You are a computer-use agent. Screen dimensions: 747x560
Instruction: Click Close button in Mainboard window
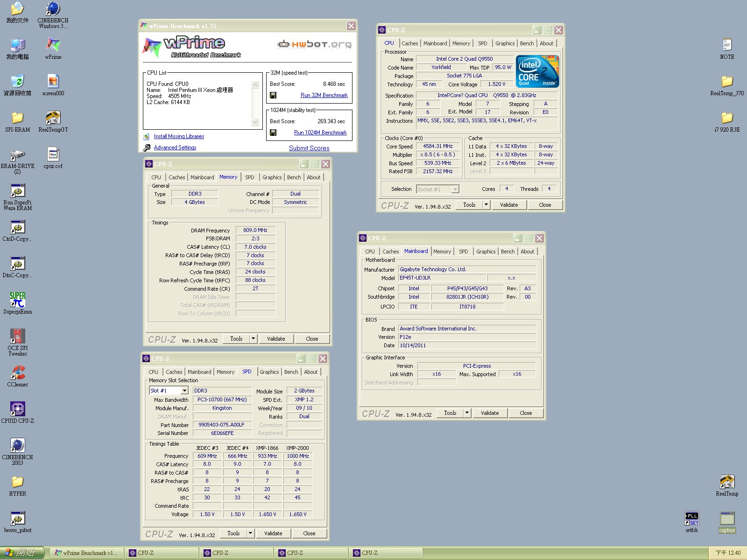coord(526,413)
